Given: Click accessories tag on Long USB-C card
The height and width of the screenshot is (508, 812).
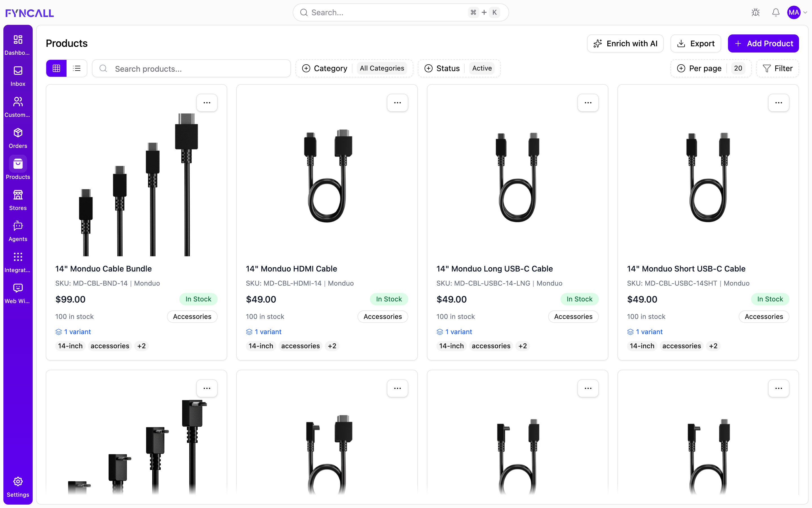Looking at the screenshot, I should (491, 346).
